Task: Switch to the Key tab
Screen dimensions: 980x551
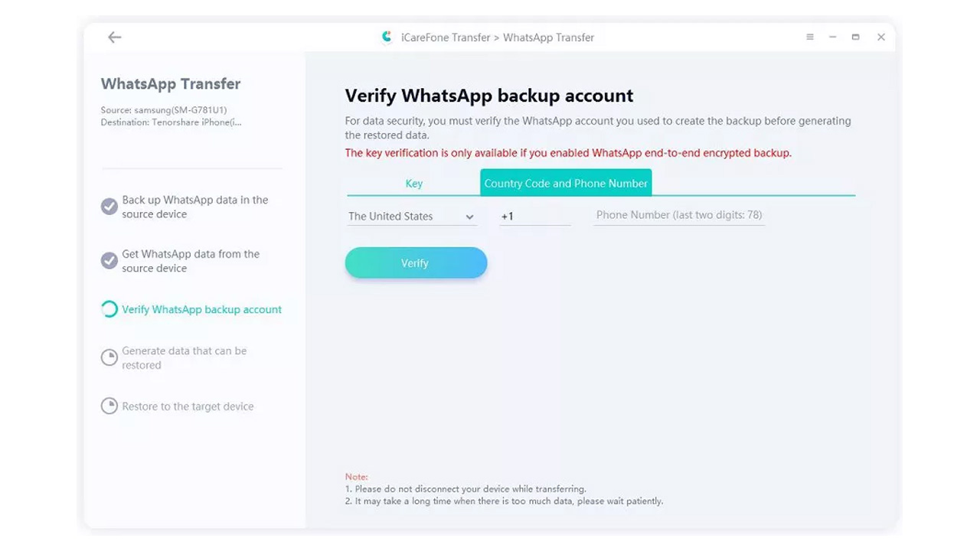Action: click(414, 183)
